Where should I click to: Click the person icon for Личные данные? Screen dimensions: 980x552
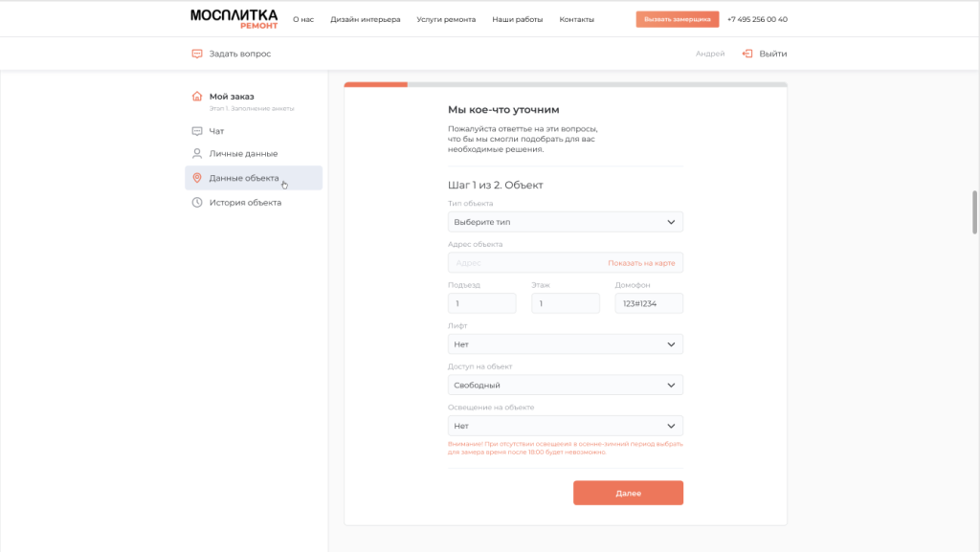click(x=197, y=154)
